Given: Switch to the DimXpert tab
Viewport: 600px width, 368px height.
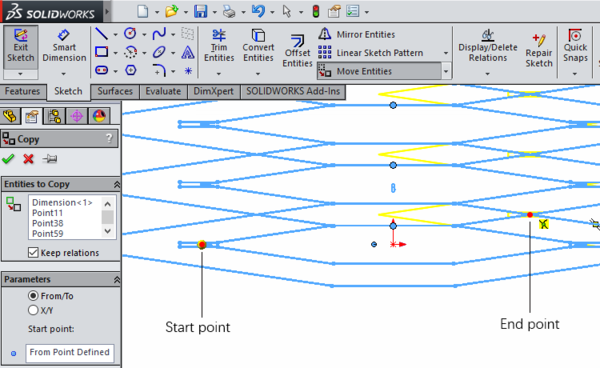Looking at the screenshot, I should pos(214,92).
